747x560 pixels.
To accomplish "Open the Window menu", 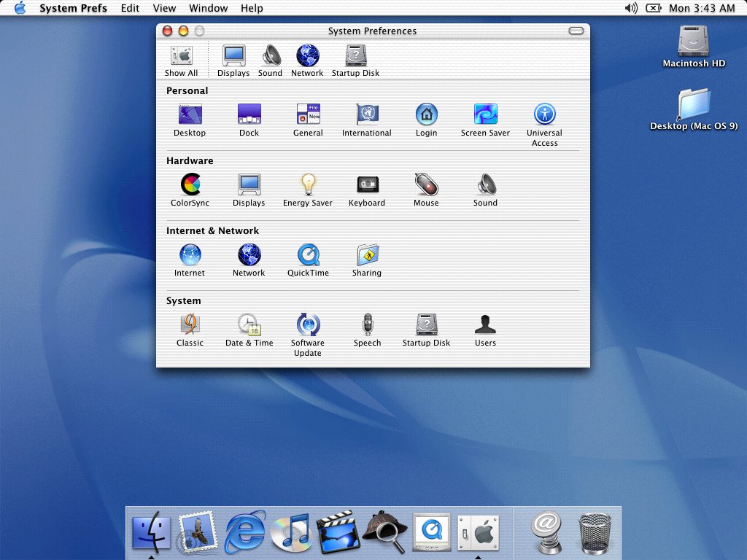I will [208, 8].
